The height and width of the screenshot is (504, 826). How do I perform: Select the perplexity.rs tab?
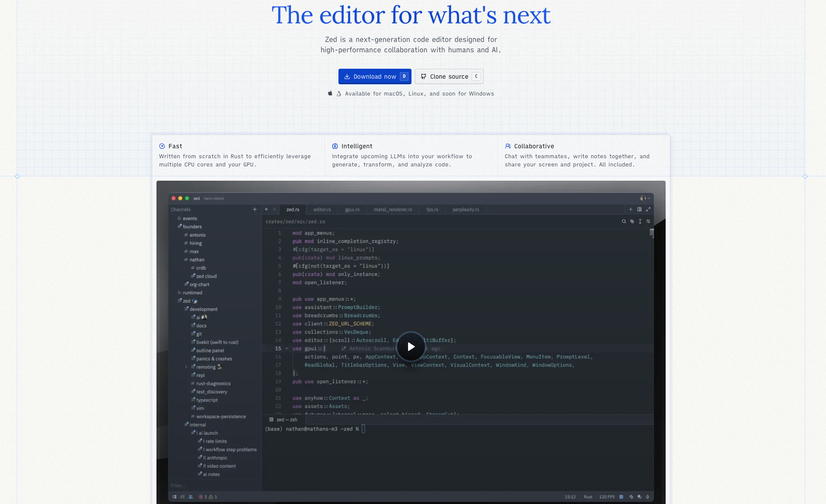(466, 210)
